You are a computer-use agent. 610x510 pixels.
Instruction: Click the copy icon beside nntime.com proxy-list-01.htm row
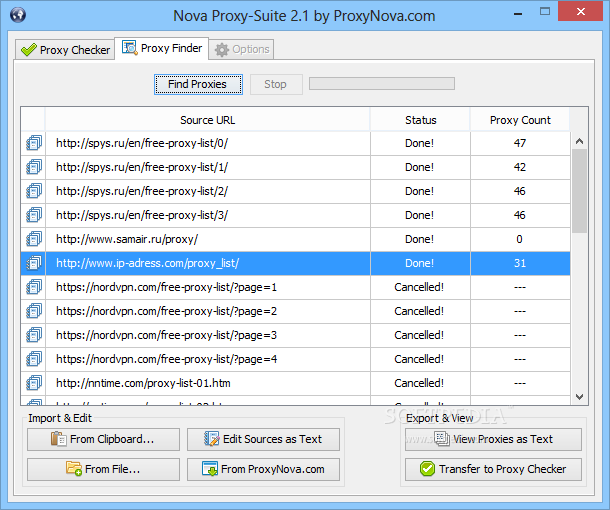tap(34, 383)
